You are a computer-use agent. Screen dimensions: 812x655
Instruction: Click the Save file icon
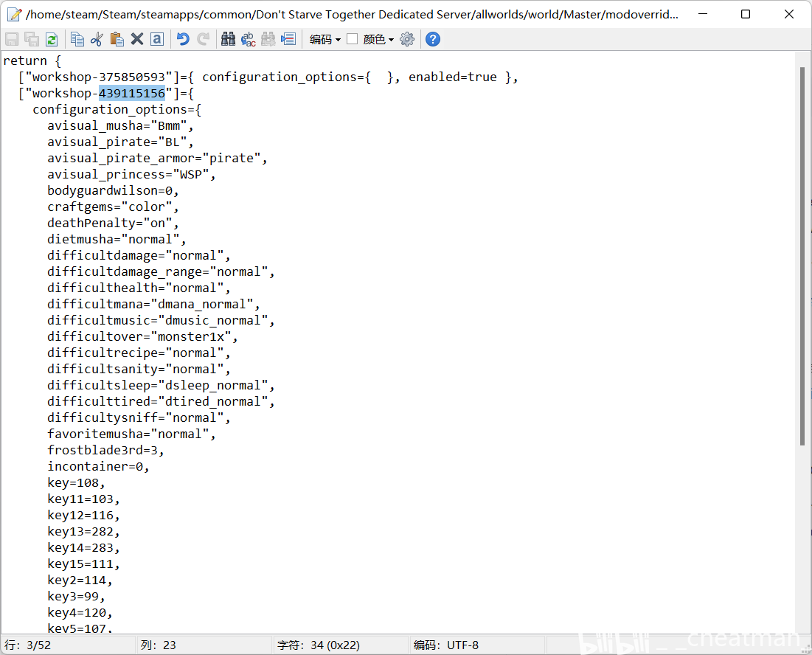11,39
